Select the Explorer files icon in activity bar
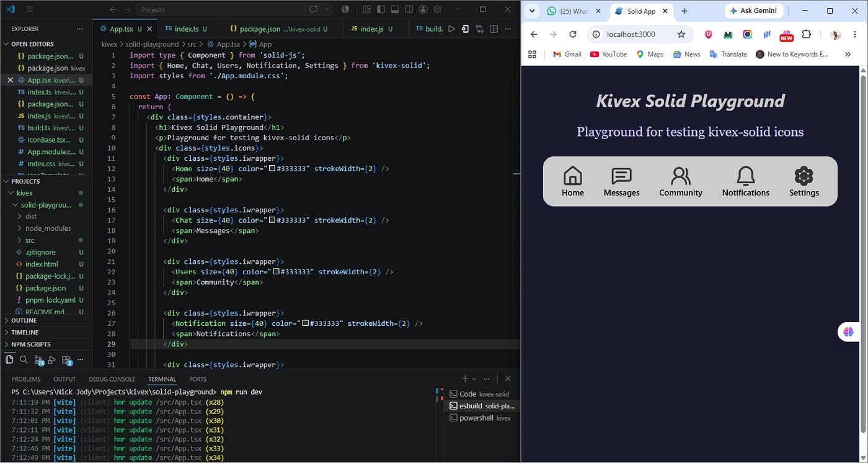Viewport: 868px width, 463px height. [x=9, y=359]
